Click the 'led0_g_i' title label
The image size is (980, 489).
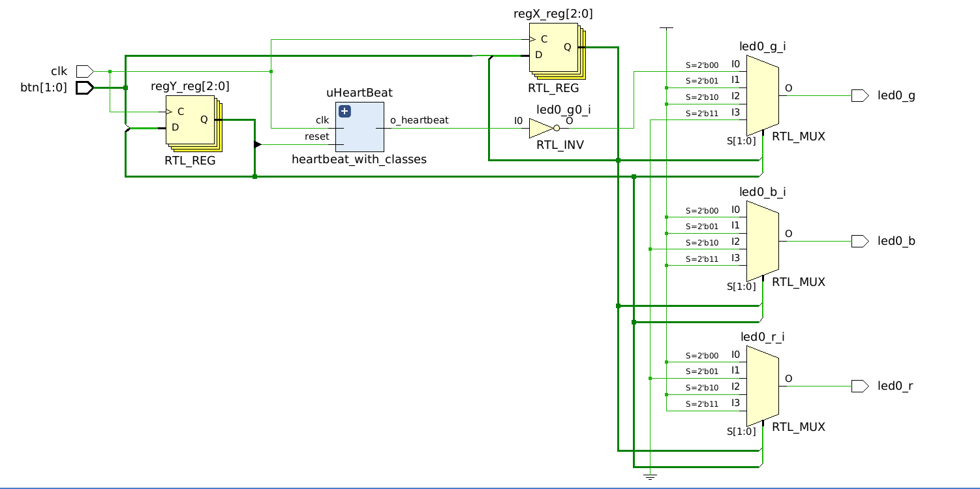click(x=762, y=46)
